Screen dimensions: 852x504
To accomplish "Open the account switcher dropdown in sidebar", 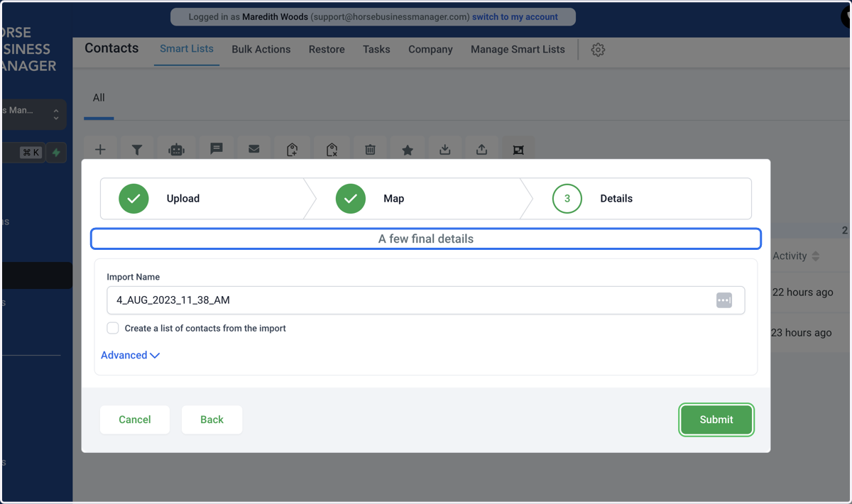I will tap(34, 114).
